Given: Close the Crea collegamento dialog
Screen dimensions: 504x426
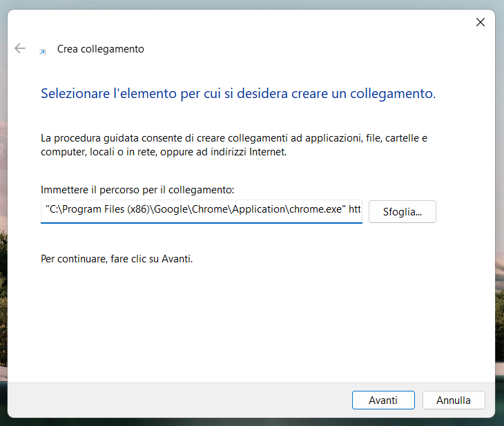Looking at the screenshot, I should pyautogui.click(x=481, y=22).
